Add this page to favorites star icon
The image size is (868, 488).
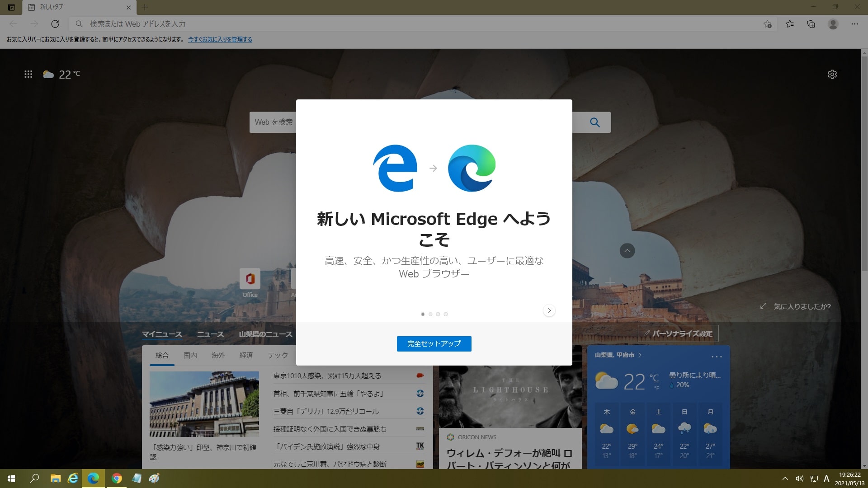pos(767,24)
